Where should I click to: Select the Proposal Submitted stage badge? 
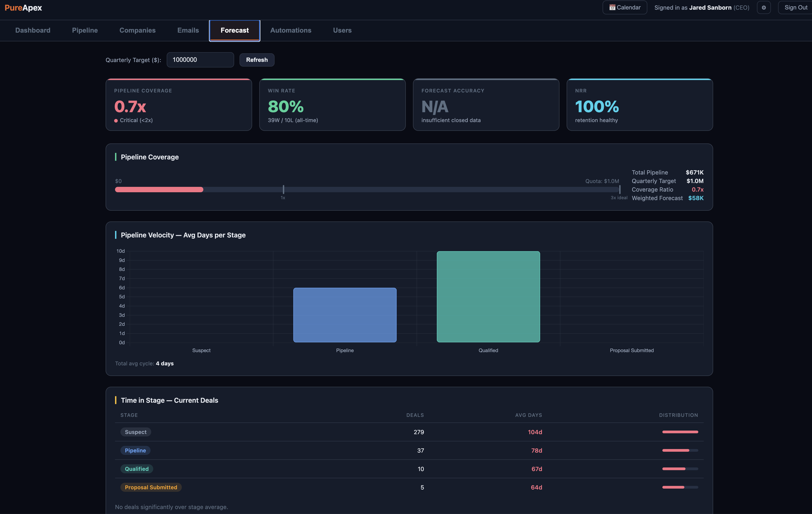point(151,487)
